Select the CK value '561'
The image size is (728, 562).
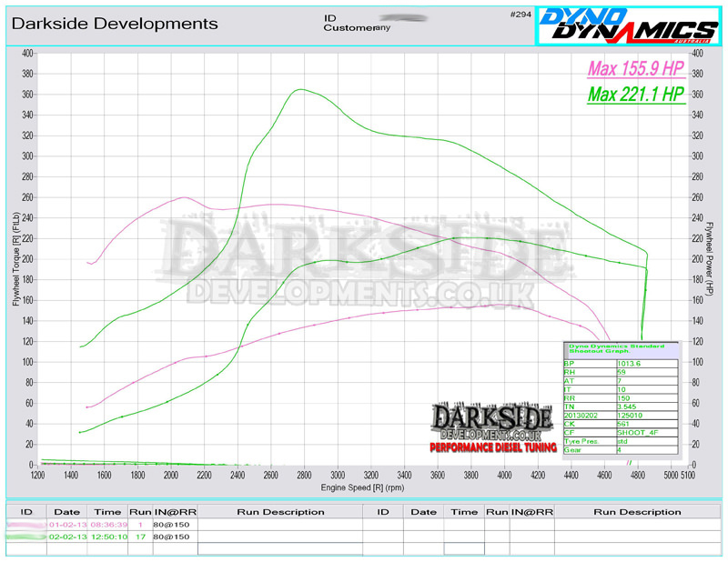pyautogui.click(x=623, y=424)
